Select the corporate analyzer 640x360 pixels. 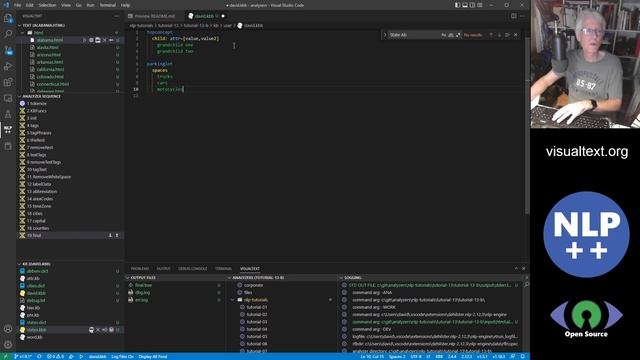[253, 285]
